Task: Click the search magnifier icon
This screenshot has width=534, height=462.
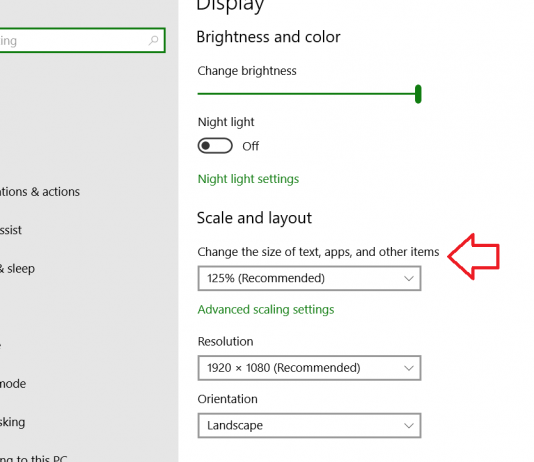Action: tap(153, 41)
